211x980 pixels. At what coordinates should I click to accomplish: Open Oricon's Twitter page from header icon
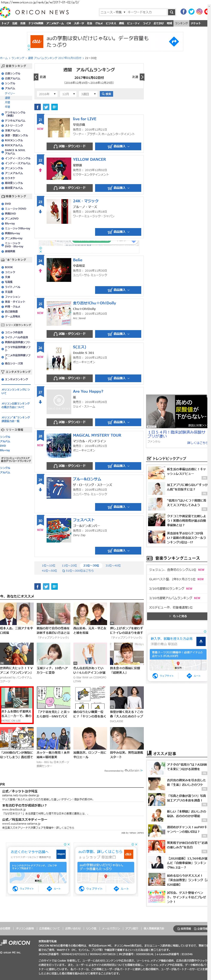click(x=191, y=12)
